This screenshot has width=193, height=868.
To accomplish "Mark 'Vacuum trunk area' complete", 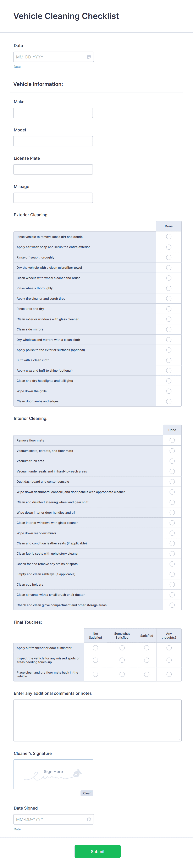I will 172,461.
